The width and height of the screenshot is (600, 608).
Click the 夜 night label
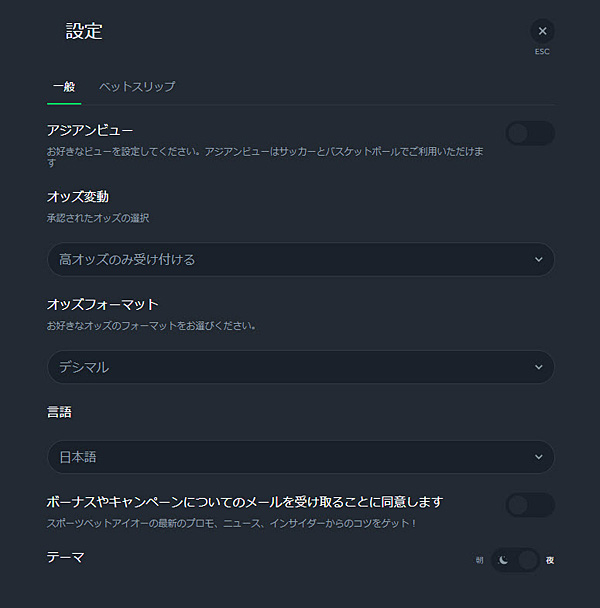point(550,560)
